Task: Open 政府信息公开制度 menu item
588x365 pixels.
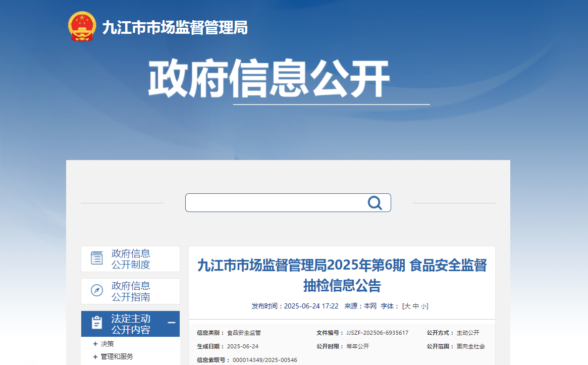Action: (x=131, y=259)
